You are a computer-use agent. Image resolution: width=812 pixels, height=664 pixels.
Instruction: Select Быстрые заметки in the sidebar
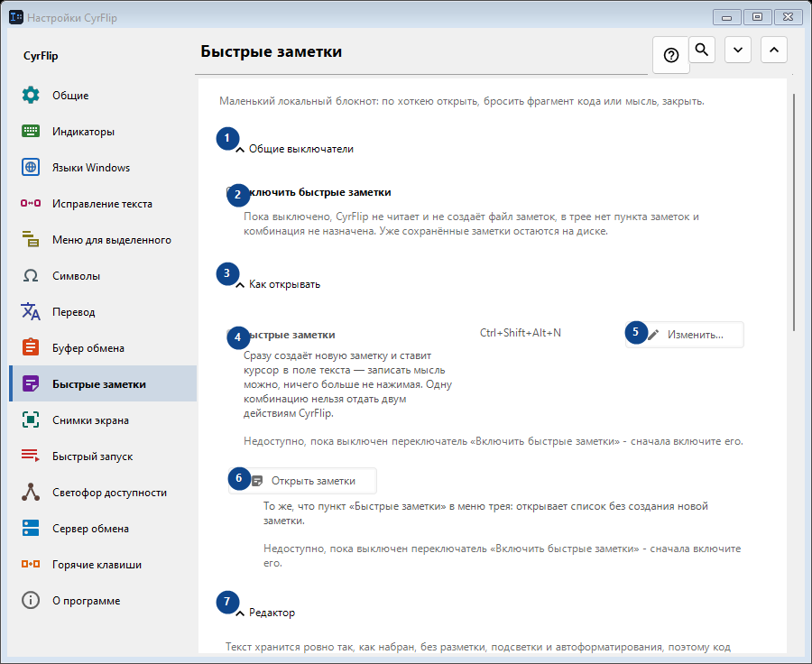point(103,383)
